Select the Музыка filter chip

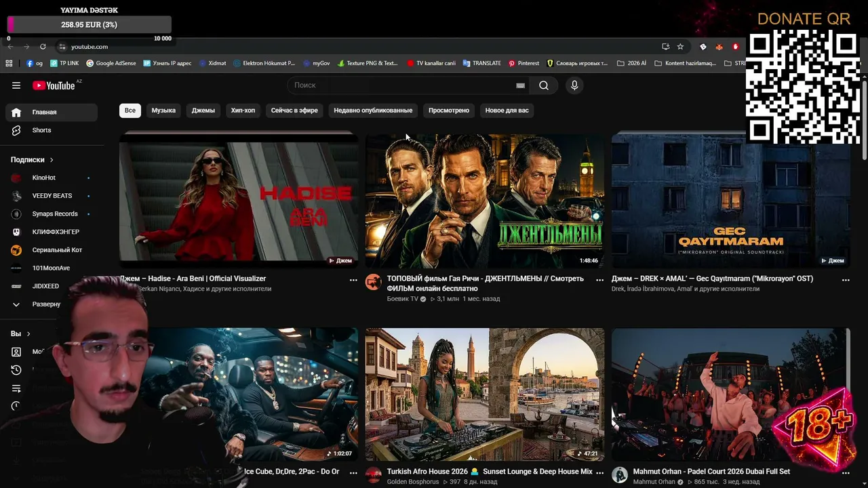(163, 110)
